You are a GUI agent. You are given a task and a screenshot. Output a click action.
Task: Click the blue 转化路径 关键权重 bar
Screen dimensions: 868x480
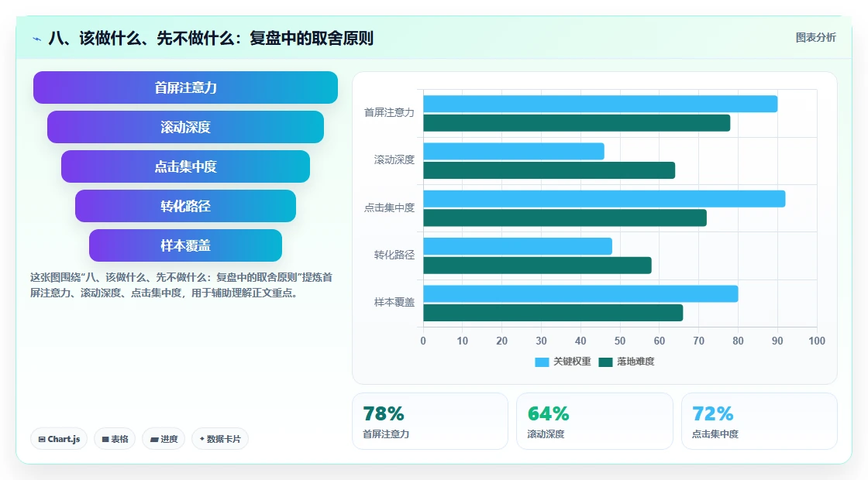518,247
